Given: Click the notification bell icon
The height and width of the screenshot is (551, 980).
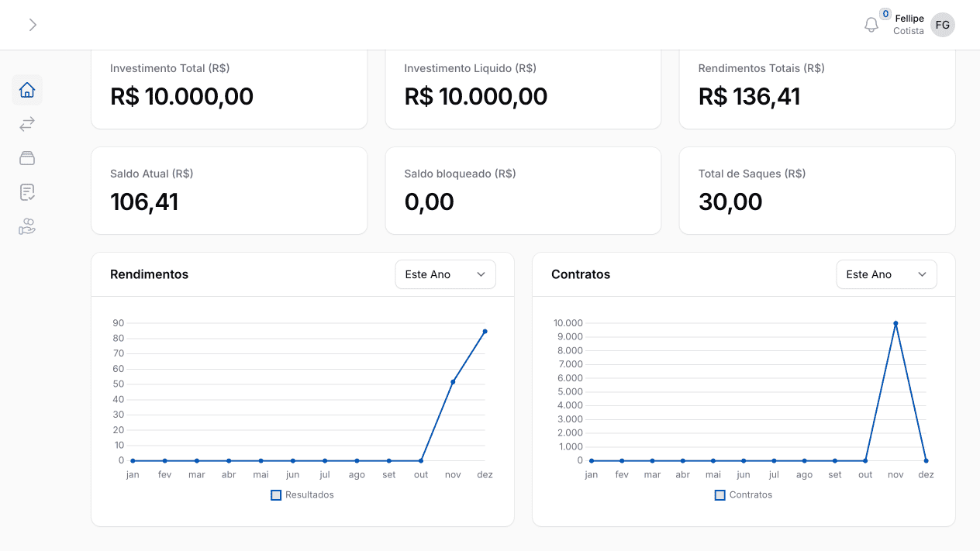Looking at the screenshot, I should tap(871, 25).
